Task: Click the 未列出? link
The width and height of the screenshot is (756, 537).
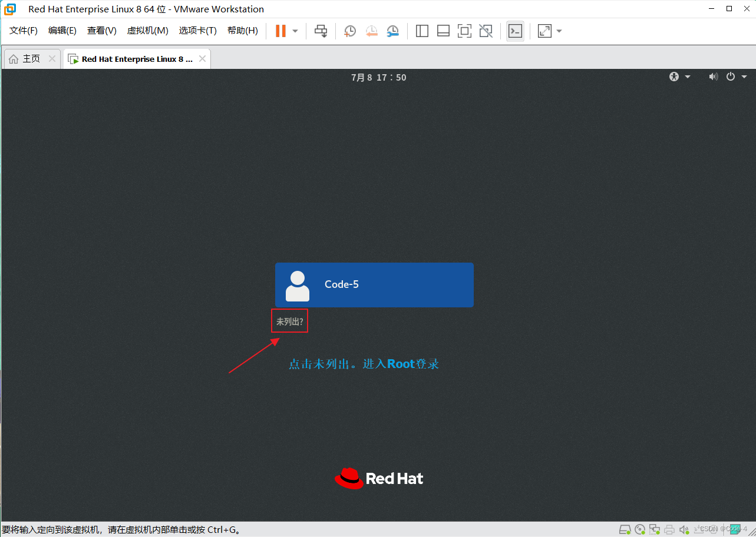Action: coord(289,322)
